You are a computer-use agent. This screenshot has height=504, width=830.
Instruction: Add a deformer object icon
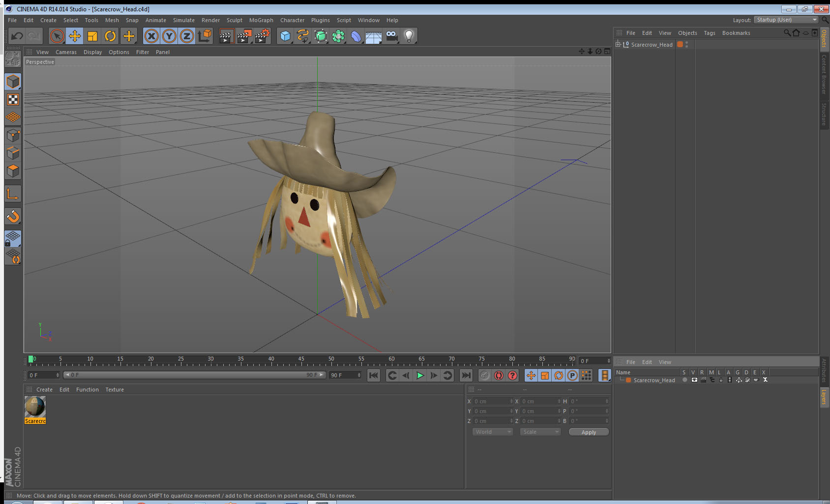356,36
